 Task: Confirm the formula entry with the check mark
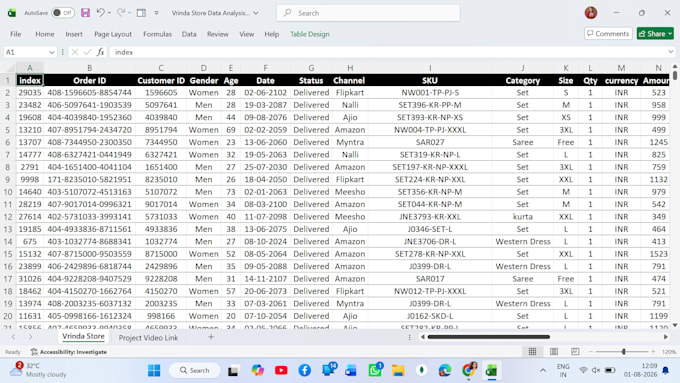[87, 52]
